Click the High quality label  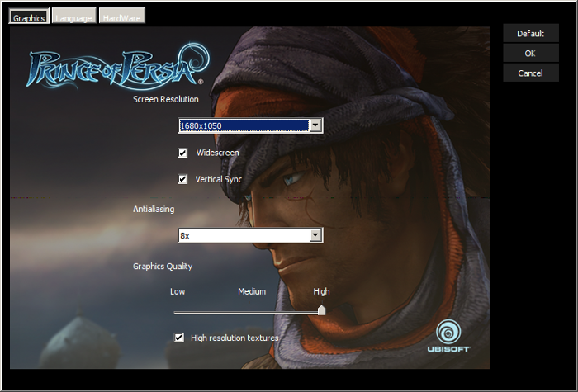point(321,291)
